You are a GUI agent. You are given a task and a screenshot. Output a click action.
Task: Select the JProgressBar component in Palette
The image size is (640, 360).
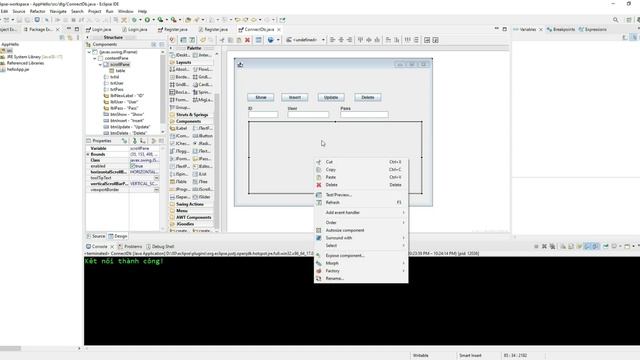(179, 189)
